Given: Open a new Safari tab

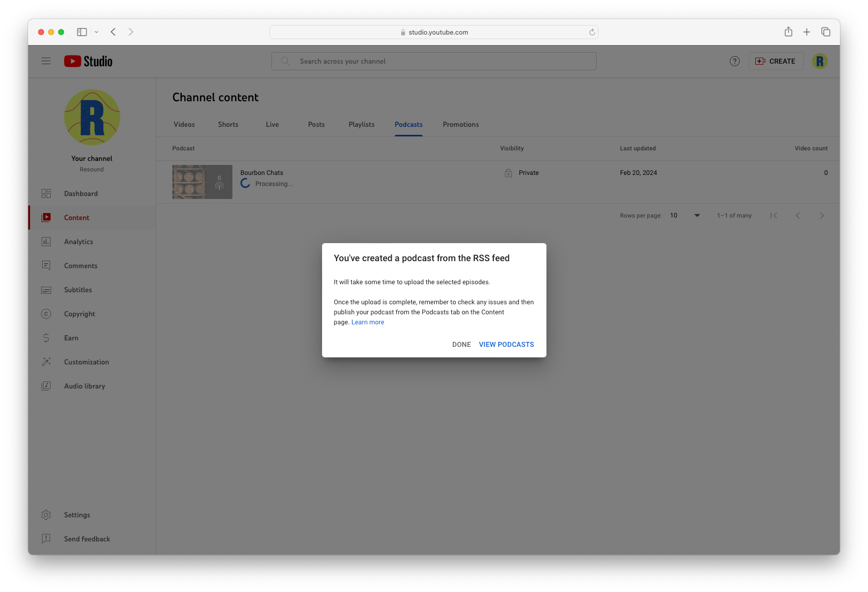Looking at the screenshot, I should 807,32.
